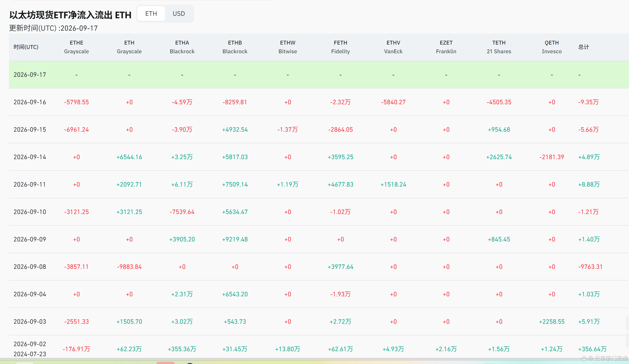Viewport: 629px width, 364px height.
Task: Select the highlighted 2026-09-17 row
Action: coord(319,75)
